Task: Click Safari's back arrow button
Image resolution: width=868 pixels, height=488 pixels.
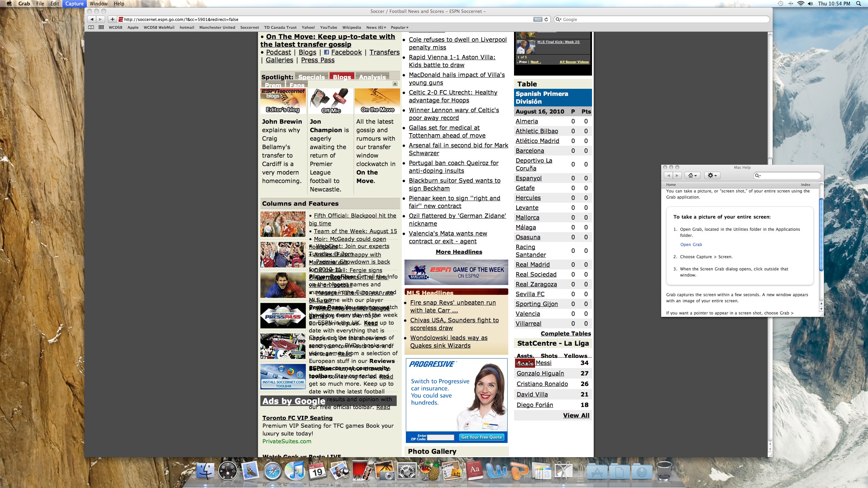Action: click(x=92, y=19)
